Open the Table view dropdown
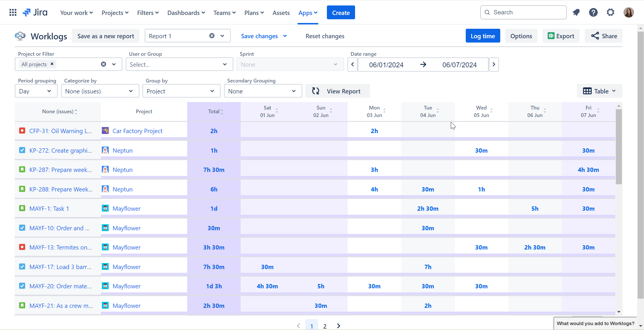 [x=599, y=91]
